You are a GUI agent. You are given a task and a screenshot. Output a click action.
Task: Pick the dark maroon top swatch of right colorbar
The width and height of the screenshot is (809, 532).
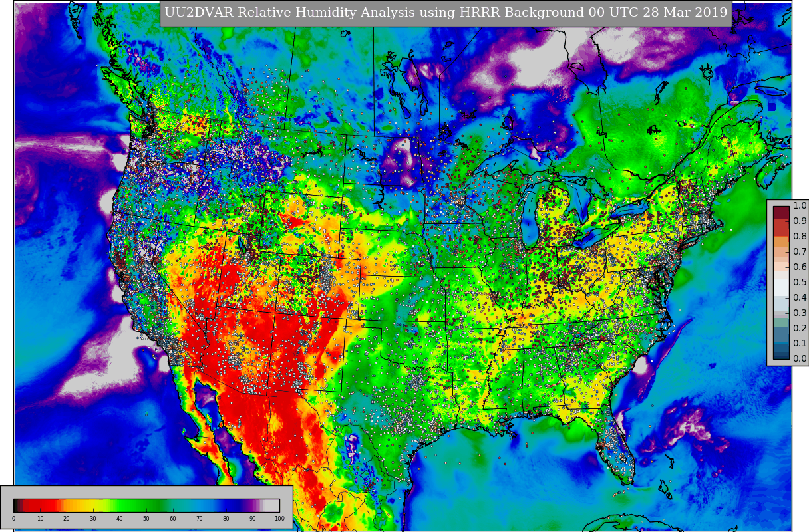click(x=781, y=211)
